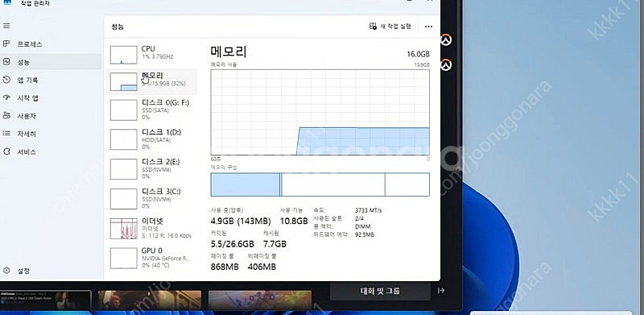The image size is (644, 315).
Task: Click the 사용자 people icon
Action: 6,115
